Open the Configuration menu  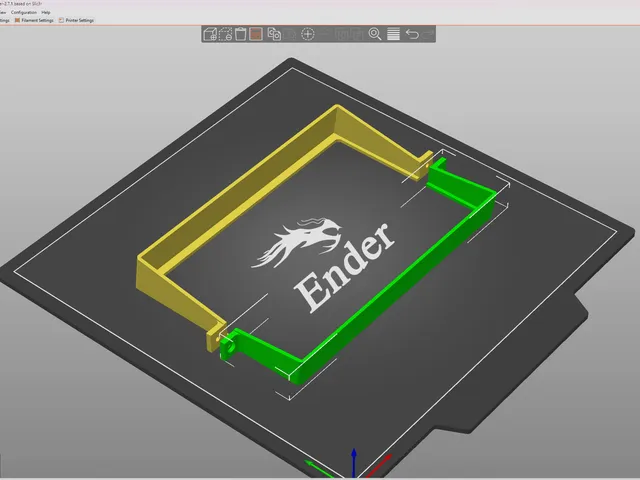[24, 12]
